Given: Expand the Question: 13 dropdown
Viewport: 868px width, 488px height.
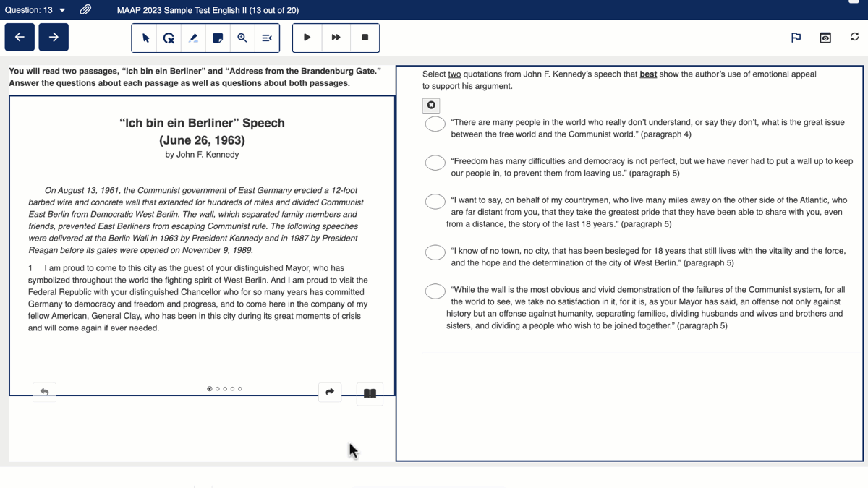Looking at the screenshot, I should pyautogui.click(x=35, y=10).
